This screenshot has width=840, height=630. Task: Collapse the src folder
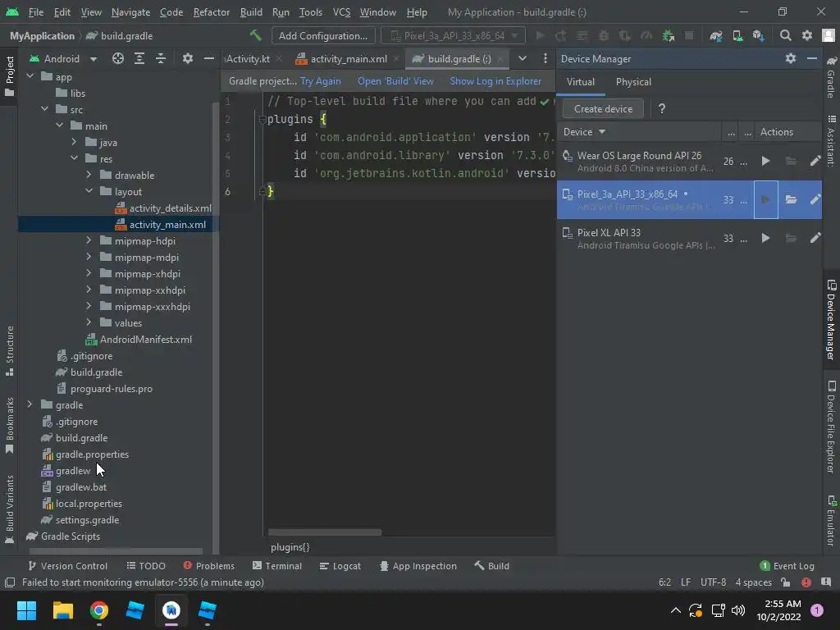pyautogui.click(x=44, y=109)
